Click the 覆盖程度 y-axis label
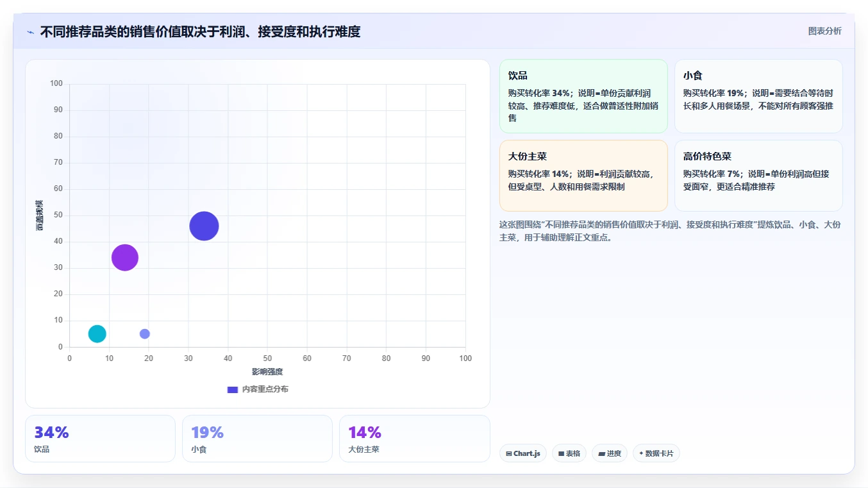868x488 pixels. [40, 215]
